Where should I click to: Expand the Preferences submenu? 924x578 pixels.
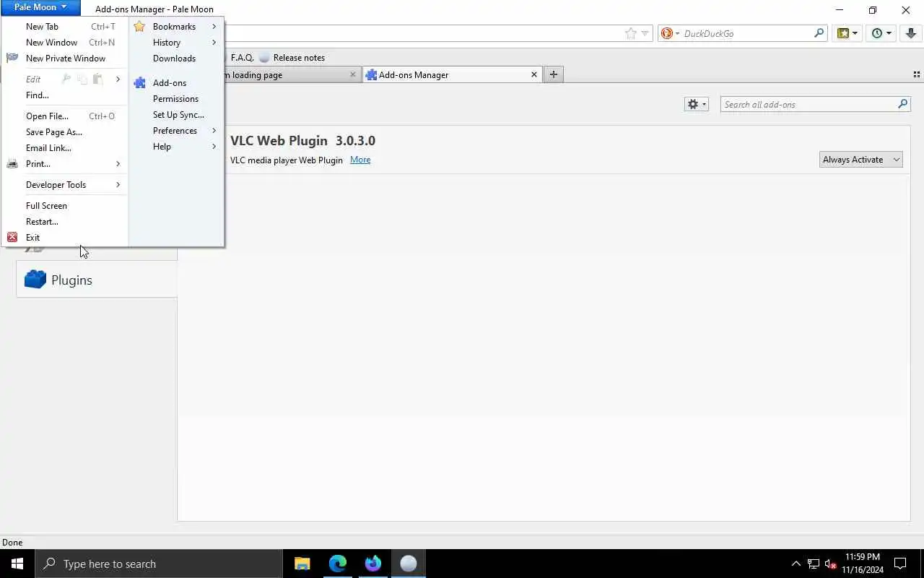[176, 131]
